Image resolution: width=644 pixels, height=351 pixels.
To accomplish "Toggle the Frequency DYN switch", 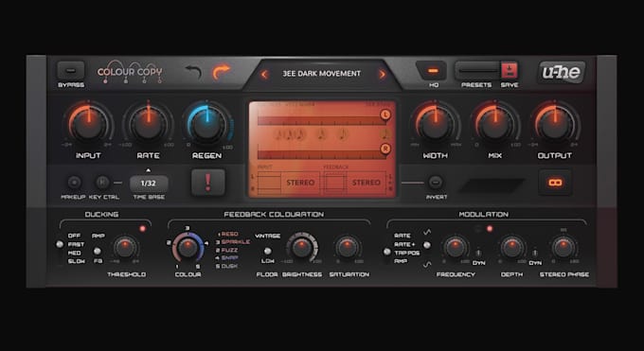I will coord(478,253).
